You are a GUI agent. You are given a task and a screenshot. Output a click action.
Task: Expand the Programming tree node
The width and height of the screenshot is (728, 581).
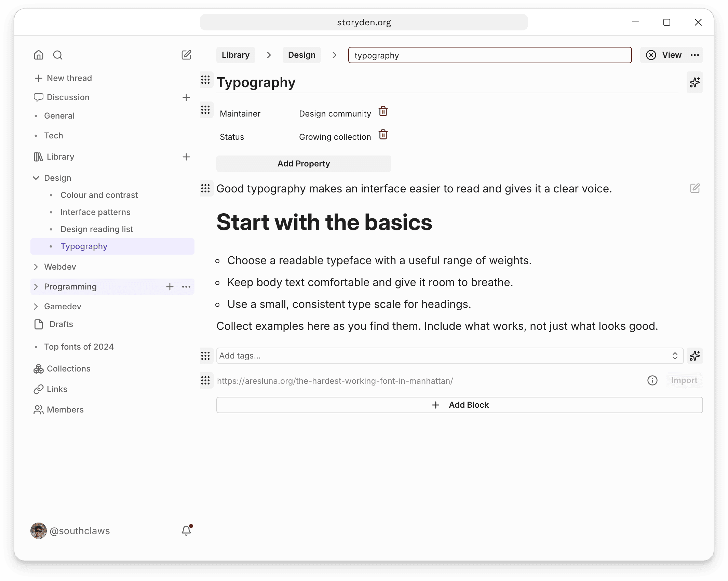coord(36,287)
